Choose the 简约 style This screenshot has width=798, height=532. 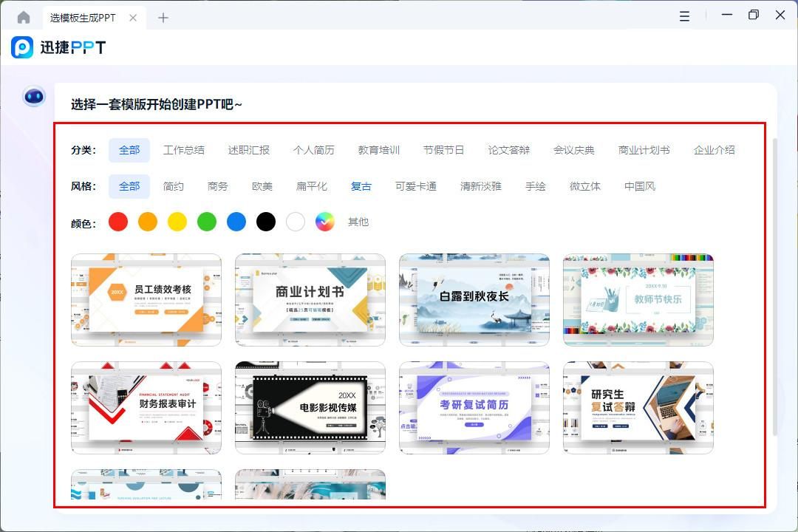tap(174, 186)
